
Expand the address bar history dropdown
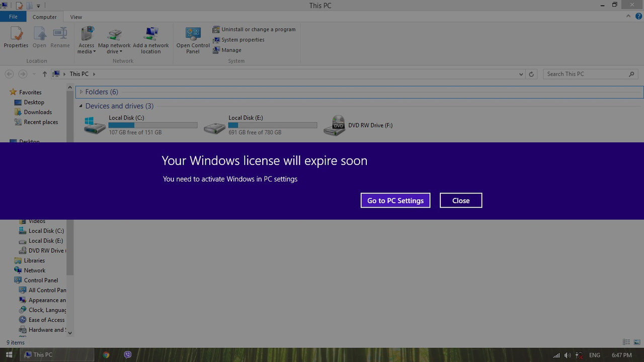click(x=521, y=74)
